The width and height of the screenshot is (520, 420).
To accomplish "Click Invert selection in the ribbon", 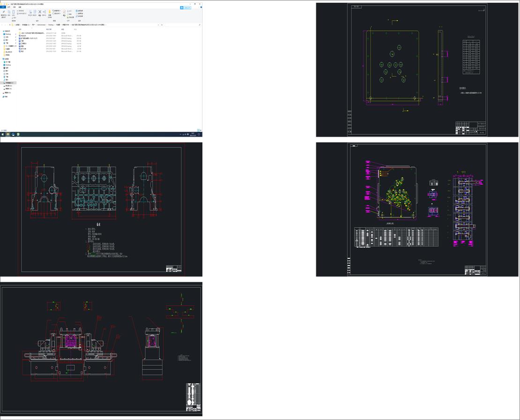I will (80, 16).
